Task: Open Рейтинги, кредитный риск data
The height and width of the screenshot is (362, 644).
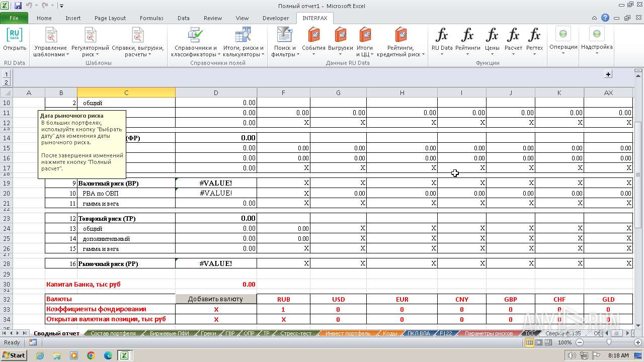Action: pos(400,42)
